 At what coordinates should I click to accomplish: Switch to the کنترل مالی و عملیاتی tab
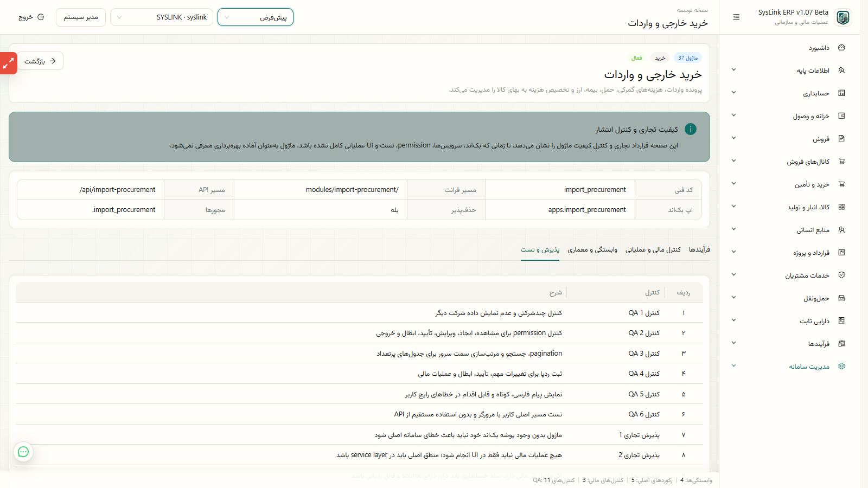click(653, 249)
